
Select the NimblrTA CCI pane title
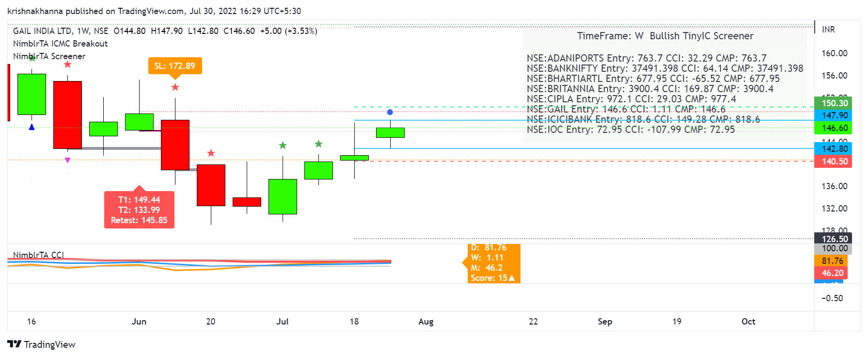(x=38, y=255)
